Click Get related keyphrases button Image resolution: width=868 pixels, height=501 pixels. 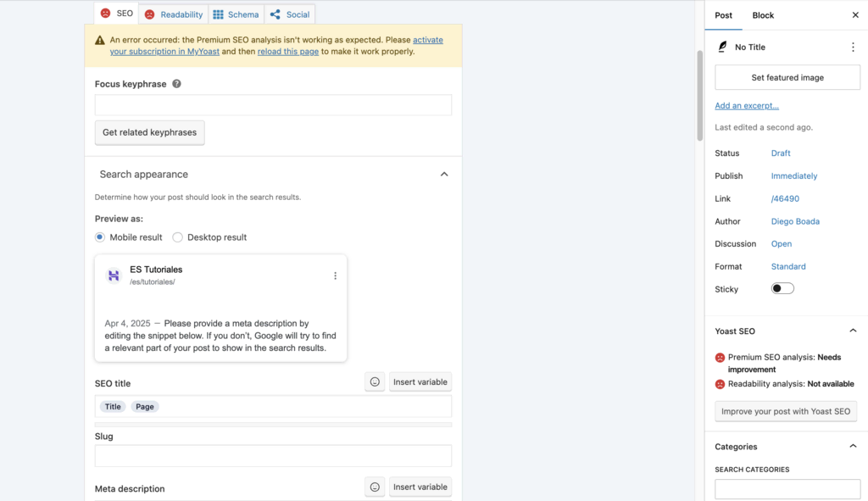[x=149, y=132]
